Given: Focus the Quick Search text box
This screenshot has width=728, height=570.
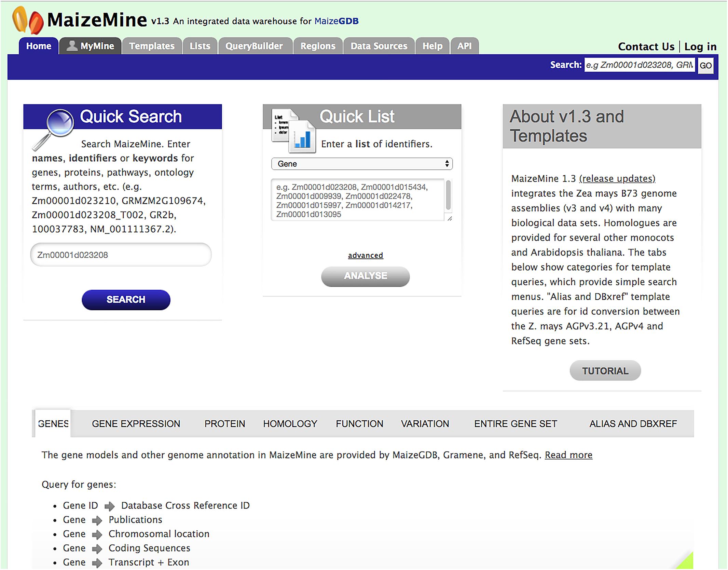Looking at the screenshot, I should [121, 255].
